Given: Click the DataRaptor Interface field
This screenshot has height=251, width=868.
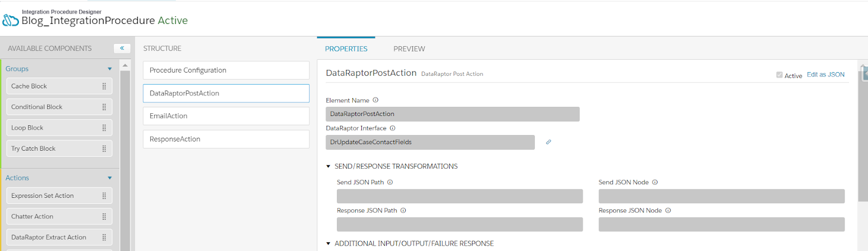Looking at the screenshot, I should click(x=430, y=142).
